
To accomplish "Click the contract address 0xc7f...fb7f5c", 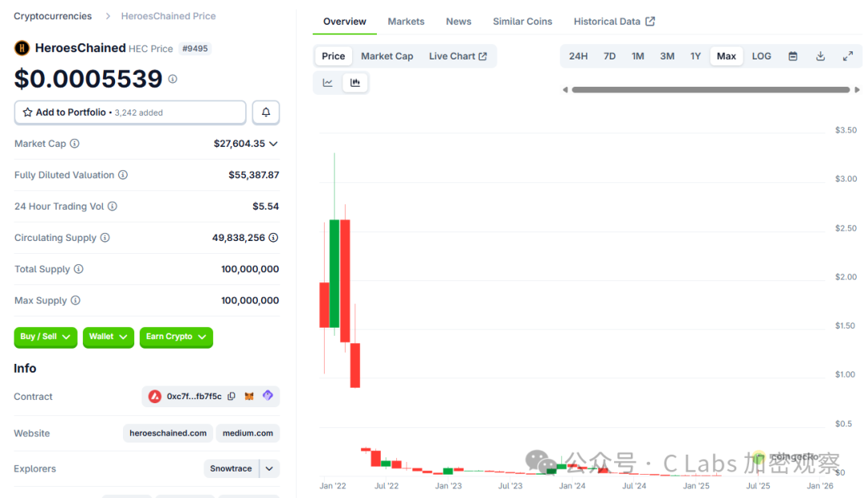I will click(x=194, y=396).
